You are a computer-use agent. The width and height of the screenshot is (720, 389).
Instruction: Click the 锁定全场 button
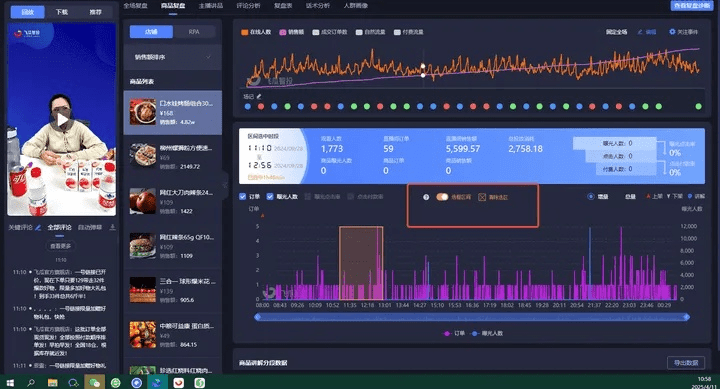616,32
